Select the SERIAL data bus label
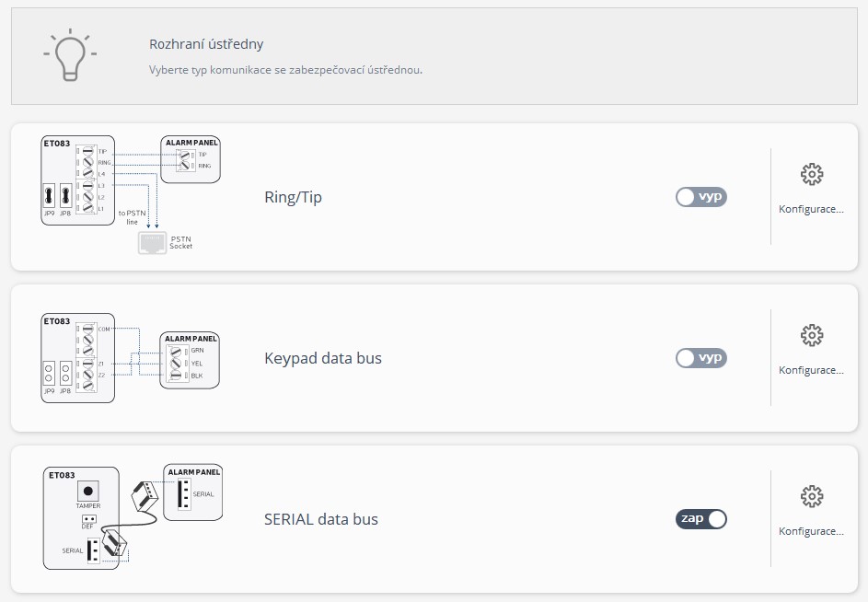The height and width of the screenshot is (602, 868). 320,519
